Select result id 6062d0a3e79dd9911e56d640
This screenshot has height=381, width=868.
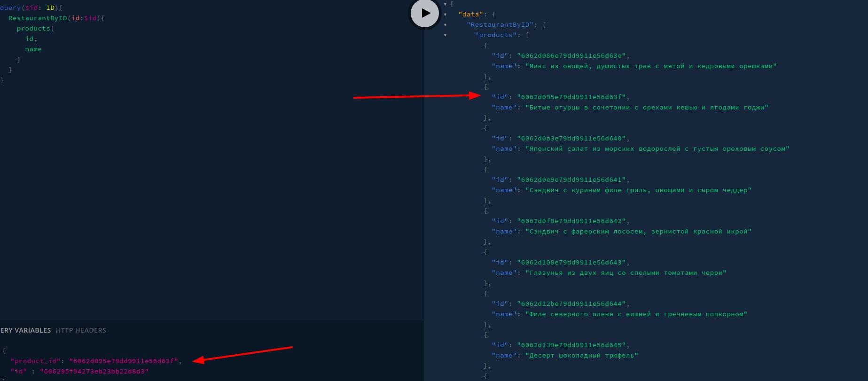(571, 139)
